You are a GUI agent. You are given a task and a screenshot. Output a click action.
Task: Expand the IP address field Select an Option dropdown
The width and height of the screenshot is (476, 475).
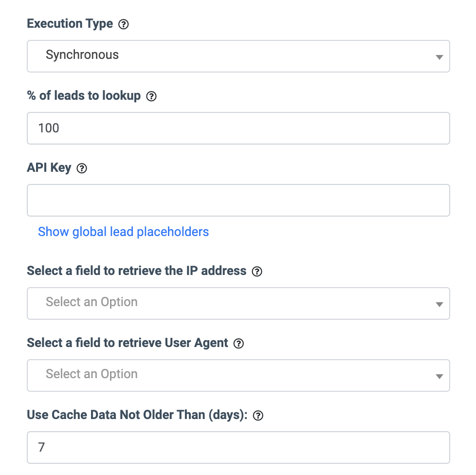238,303
